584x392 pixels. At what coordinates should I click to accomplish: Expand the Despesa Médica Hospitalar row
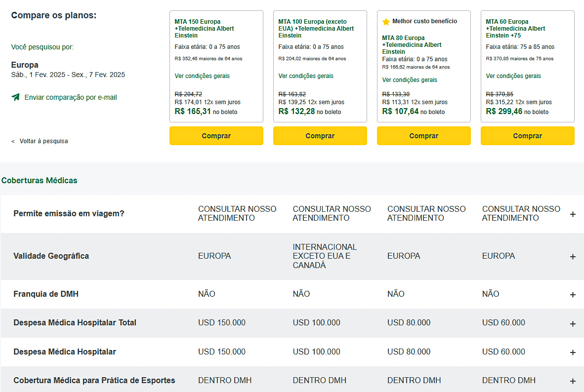pos(573,352)
